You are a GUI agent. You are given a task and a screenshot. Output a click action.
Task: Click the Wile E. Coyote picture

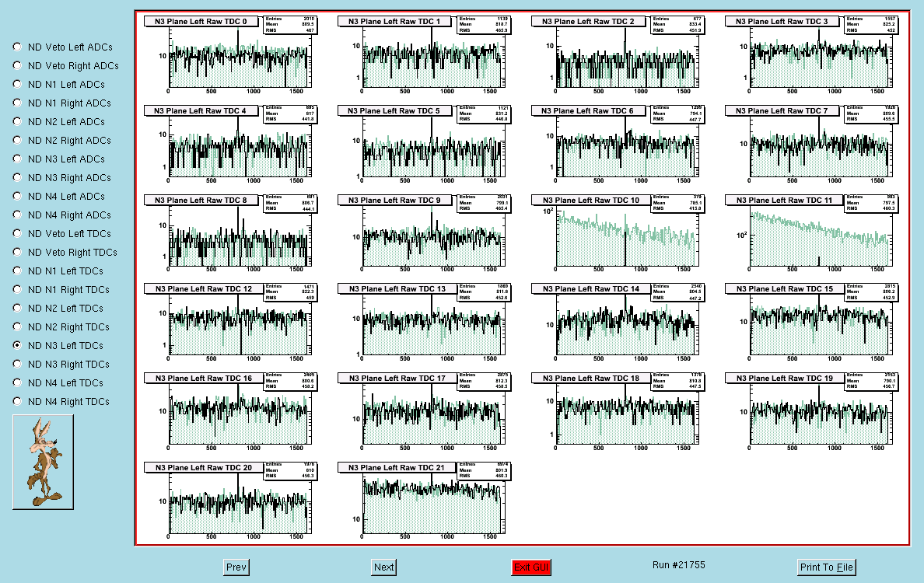click(43, 463)
